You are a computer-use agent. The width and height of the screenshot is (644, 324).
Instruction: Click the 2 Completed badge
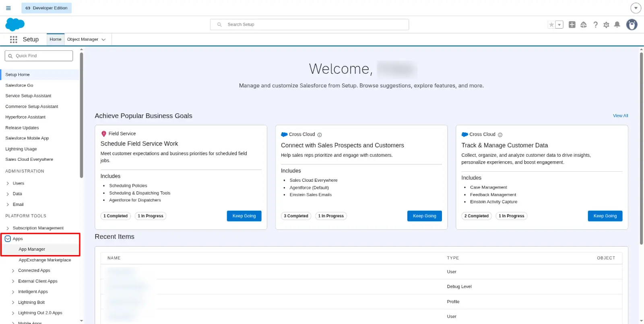click(x=477, y=216)
